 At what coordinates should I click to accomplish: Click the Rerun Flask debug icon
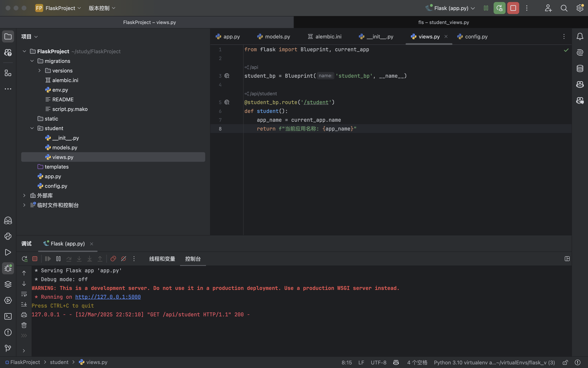(x=24, y=259)
